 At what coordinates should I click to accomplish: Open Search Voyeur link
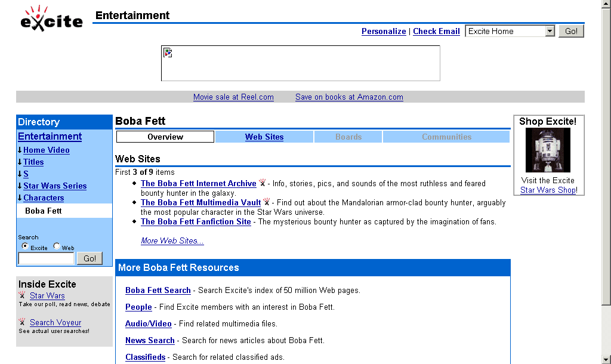[55, 322]
